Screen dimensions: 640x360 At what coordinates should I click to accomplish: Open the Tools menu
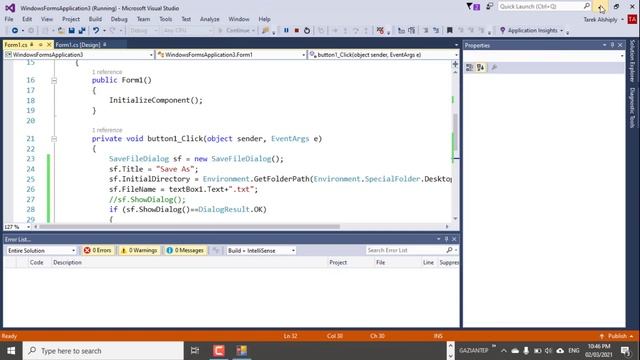click(x=165, y=19)
